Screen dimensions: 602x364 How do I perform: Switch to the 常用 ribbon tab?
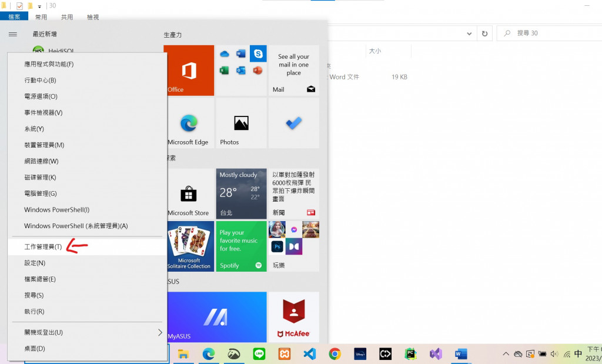(41, 17)
